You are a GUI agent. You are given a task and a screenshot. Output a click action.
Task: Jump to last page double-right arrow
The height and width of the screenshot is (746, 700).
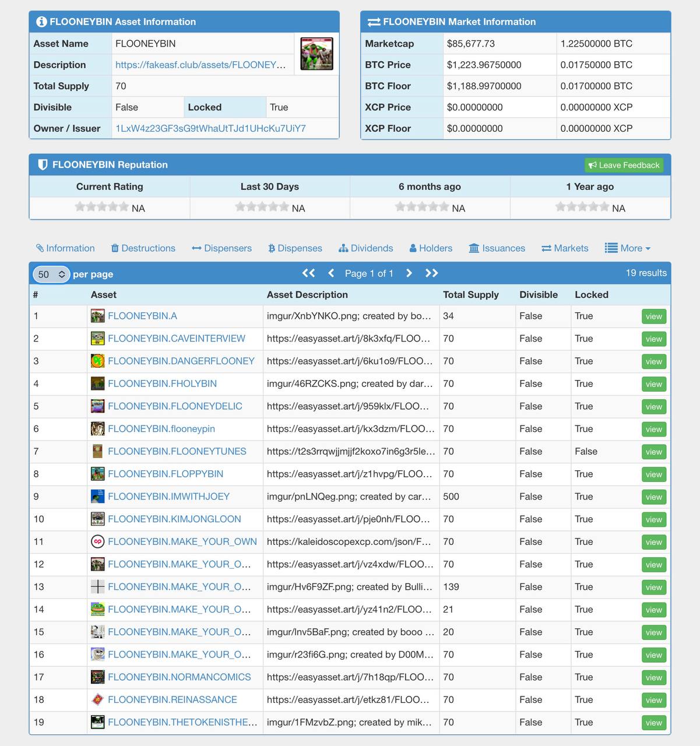tap(431, 273)
